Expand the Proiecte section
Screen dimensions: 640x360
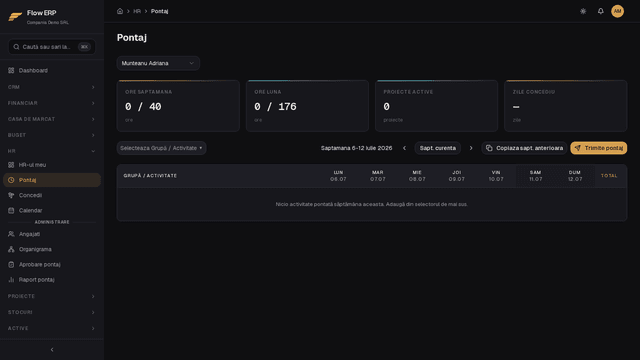pos(52,296)
